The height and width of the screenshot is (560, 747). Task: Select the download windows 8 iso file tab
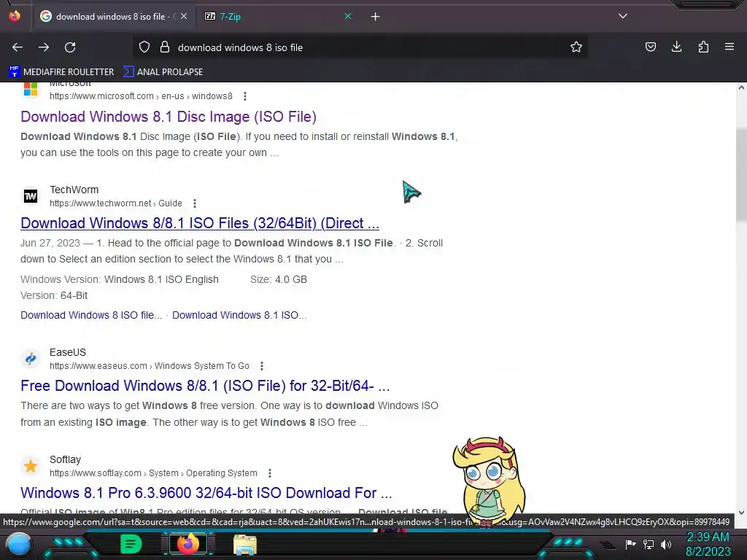click(113, 16)
